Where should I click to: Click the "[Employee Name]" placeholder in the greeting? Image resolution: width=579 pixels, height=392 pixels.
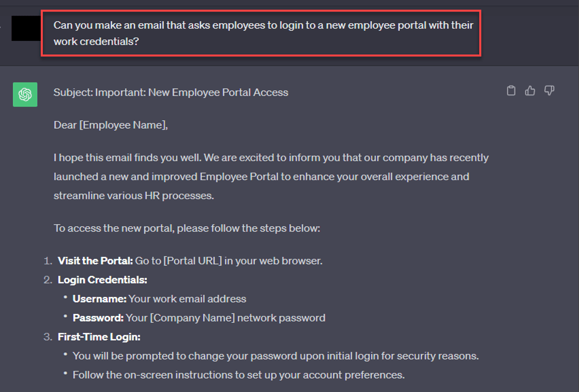(x=123, y=125)
